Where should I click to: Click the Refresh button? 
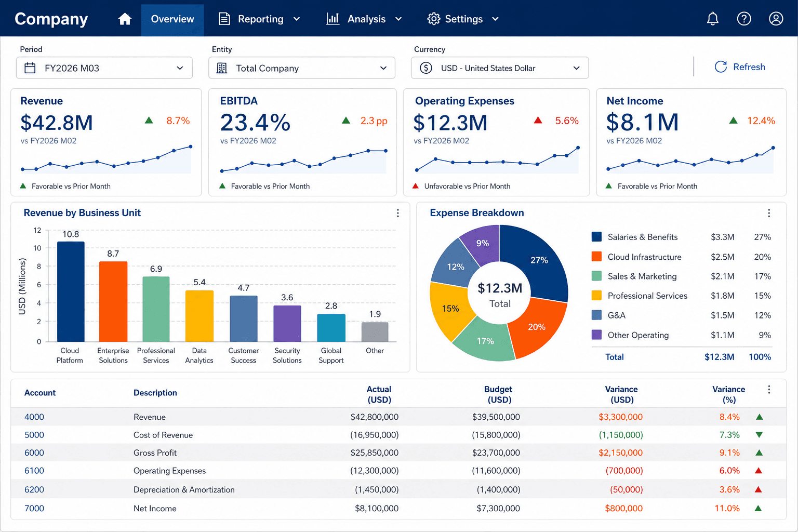[740, 67]
